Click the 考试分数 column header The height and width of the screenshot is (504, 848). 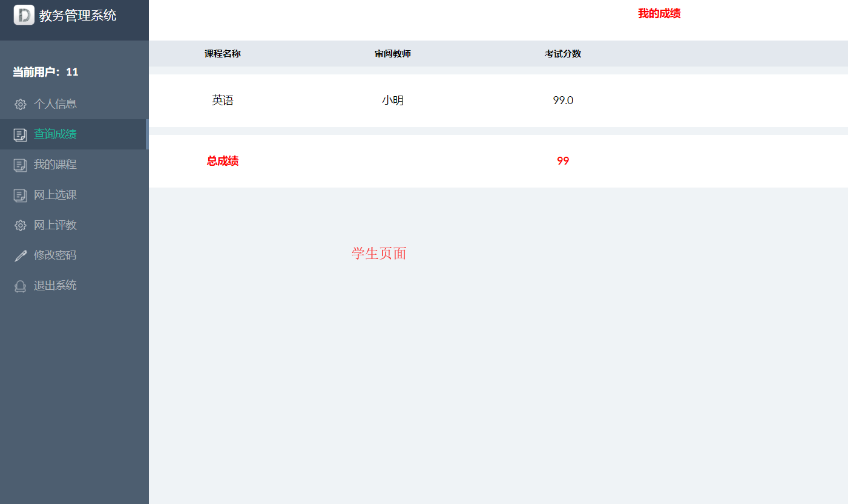pos(563,54)
